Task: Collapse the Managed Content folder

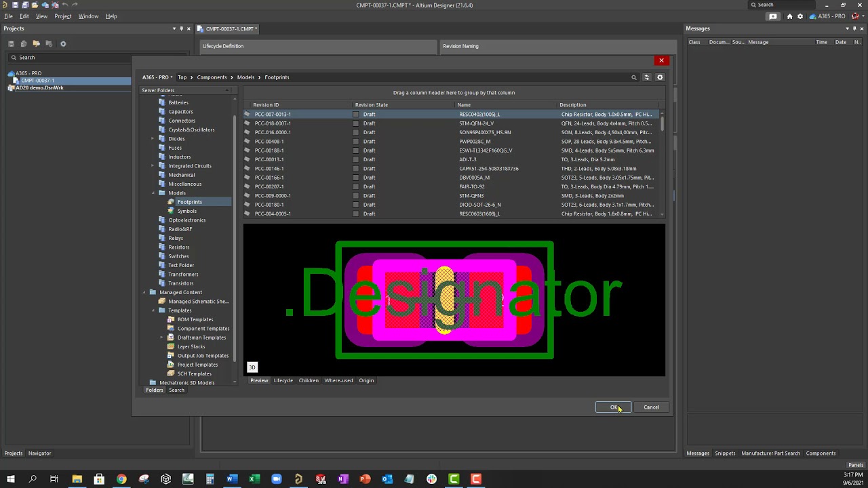Action: [144, 292]
